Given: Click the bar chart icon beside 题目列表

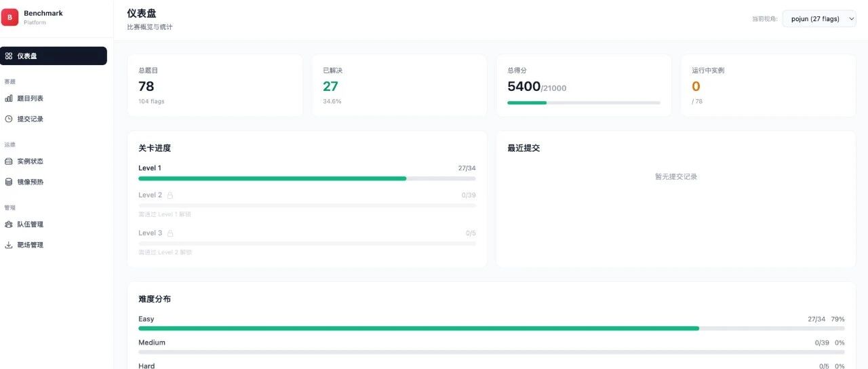Looking at the screenshot, I should 9,98.
